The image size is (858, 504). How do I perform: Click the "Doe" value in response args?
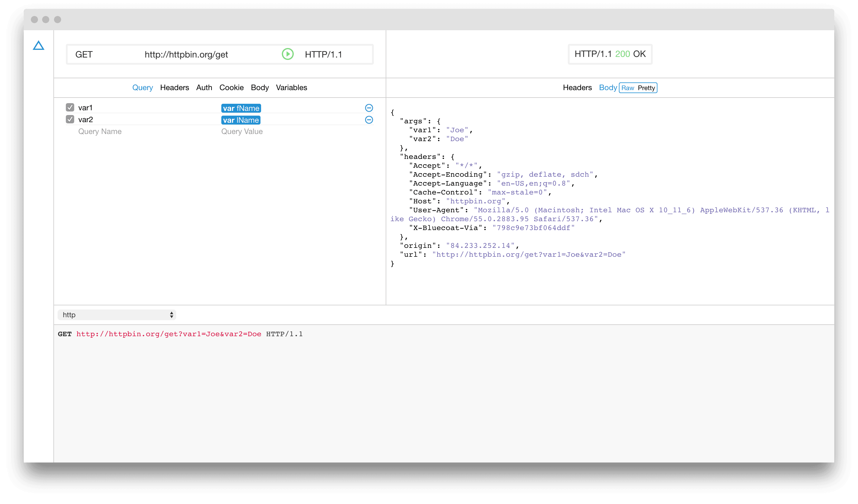pyautogui.click(x=457, y=139)
